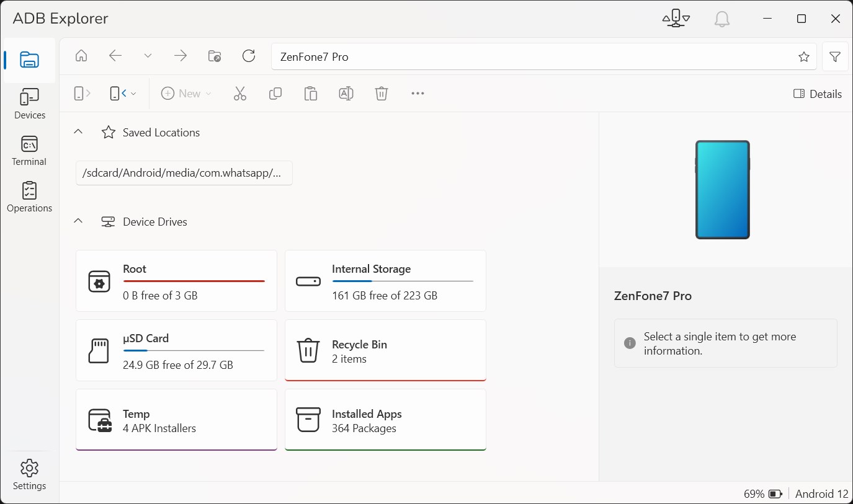The height and width of the screenshot is (504, 853).
Task: Click the parent folder icon
Action: point(215,56)
